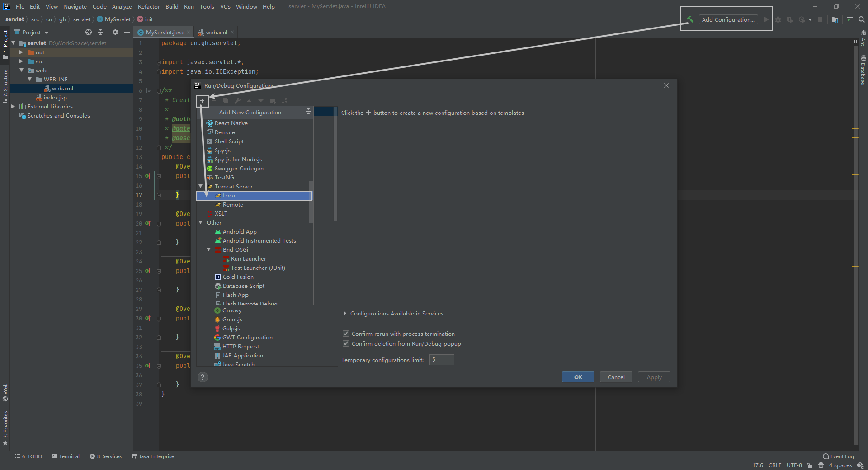Open Project Structure from the main toolbar

point(835,19)
